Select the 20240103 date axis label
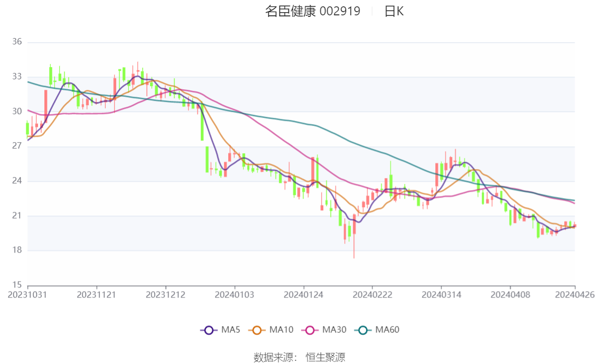Image resolution: width=599 pixels, height=364 pixels. tap(235, 294)
